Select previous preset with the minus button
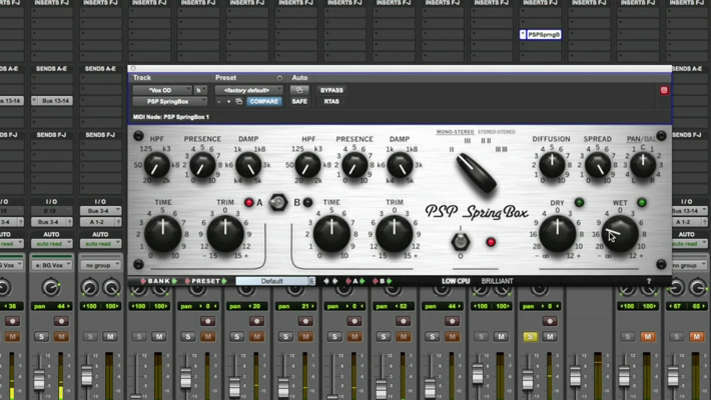Viewport: 711px width, 400px height. click(219, 102)
